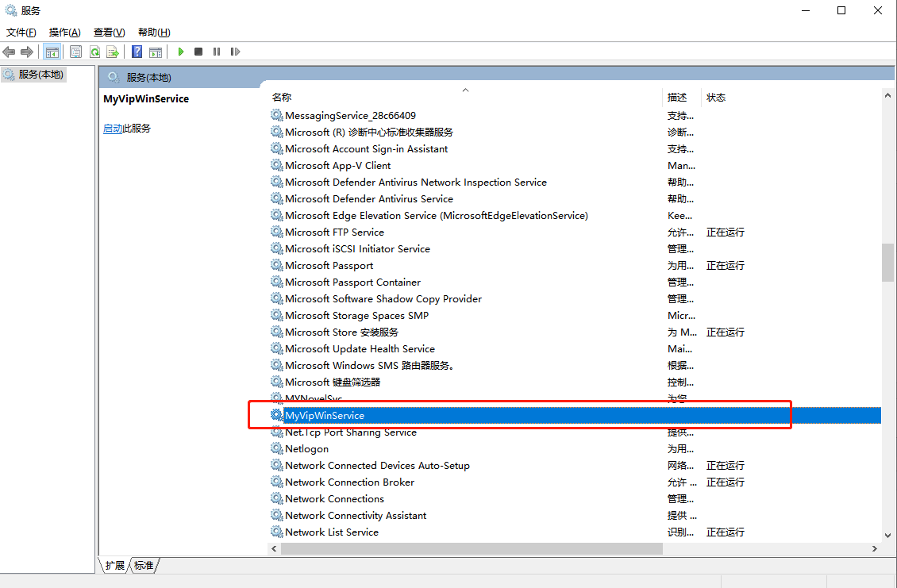Click the horizontal scrollbar left arrow
This screenshot has height=588, width=897.
click(274, 548)
